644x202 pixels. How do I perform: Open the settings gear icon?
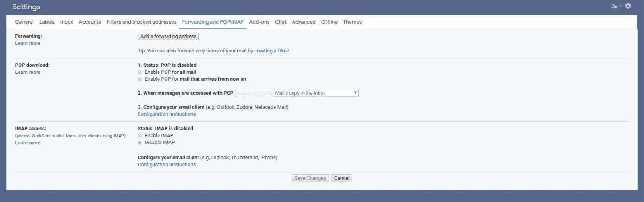[628, 6]
